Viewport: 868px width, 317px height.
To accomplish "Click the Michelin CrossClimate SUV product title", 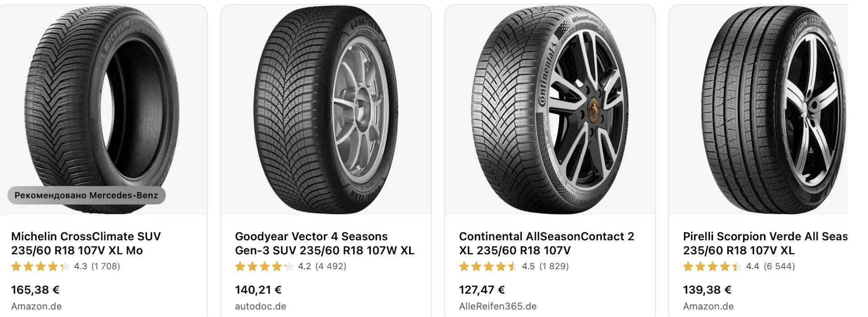I will 86,243.
